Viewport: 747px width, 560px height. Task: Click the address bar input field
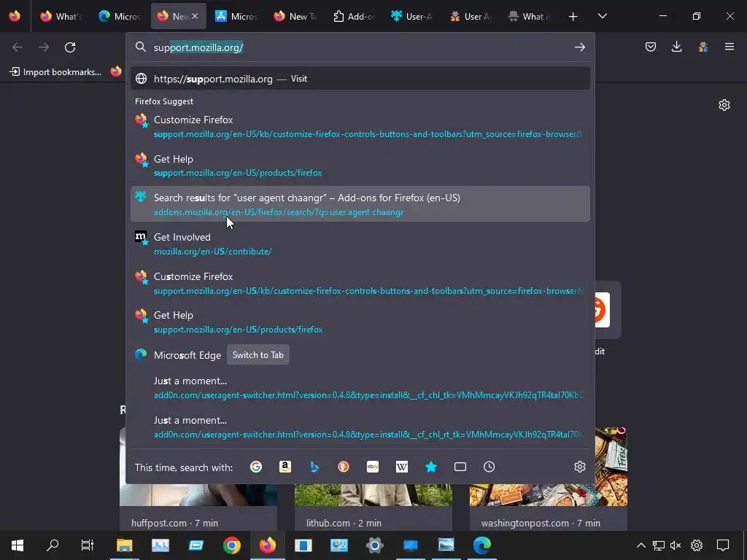click(360, 47)
